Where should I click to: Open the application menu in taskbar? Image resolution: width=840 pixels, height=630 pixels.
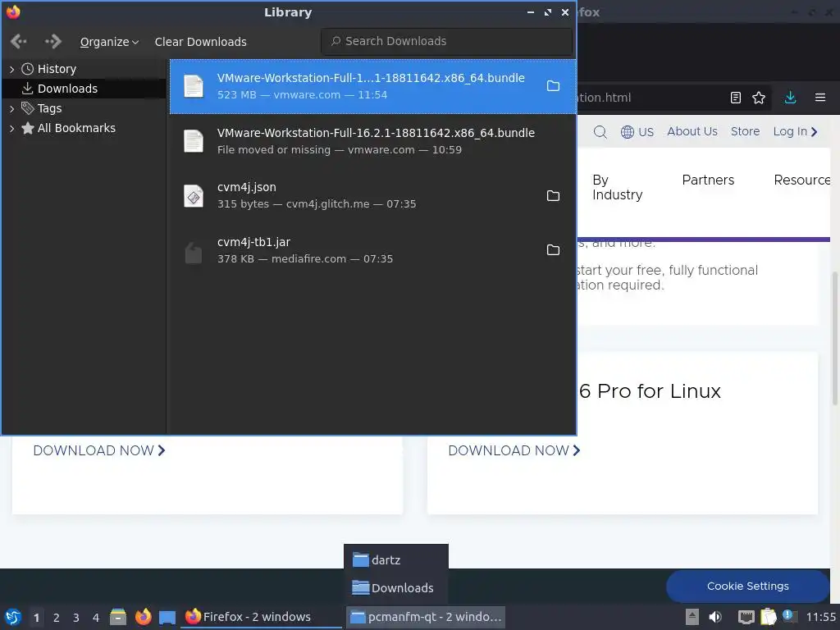tap(13, 617)
